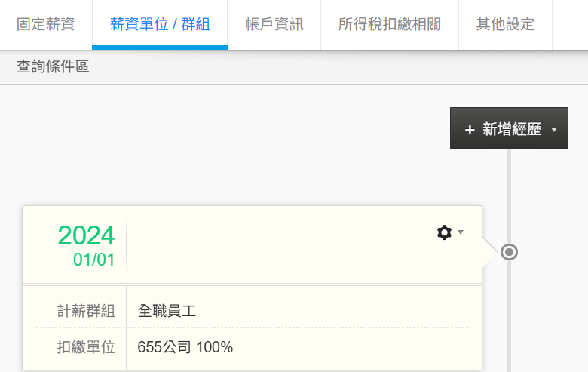Screen dimensions: 588x372
Task: Click the 2024 year text
Action: [86, 235]
